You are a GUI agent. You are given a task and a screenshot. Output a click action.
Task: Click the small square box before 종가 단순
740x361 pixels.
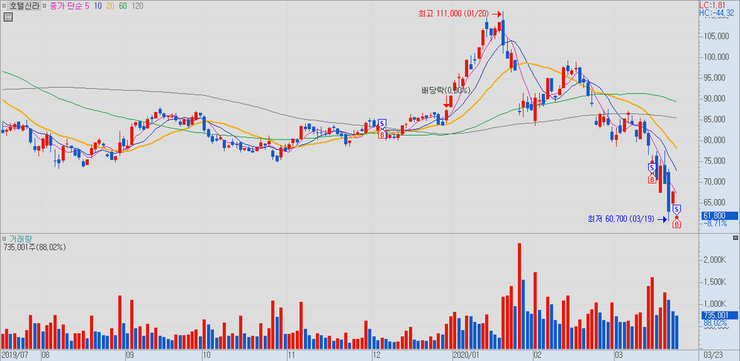click(x=43, y=6)
